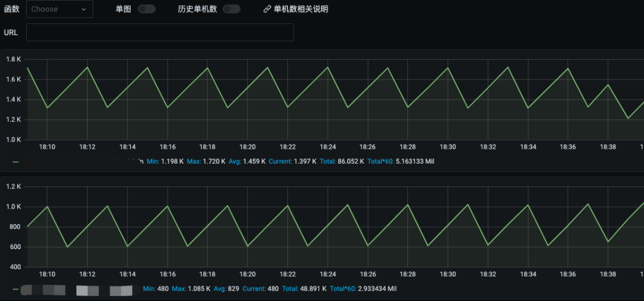Click the 18:20 tick on the top chart
This screenshot has width=644, height=301.
[x=247, y=147]
